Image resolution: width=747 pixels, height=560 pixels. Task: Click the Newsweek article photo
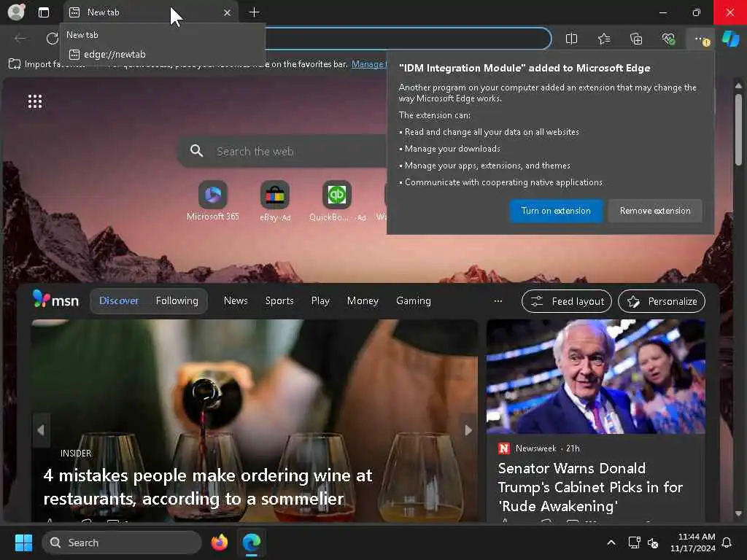coord(595,377)
